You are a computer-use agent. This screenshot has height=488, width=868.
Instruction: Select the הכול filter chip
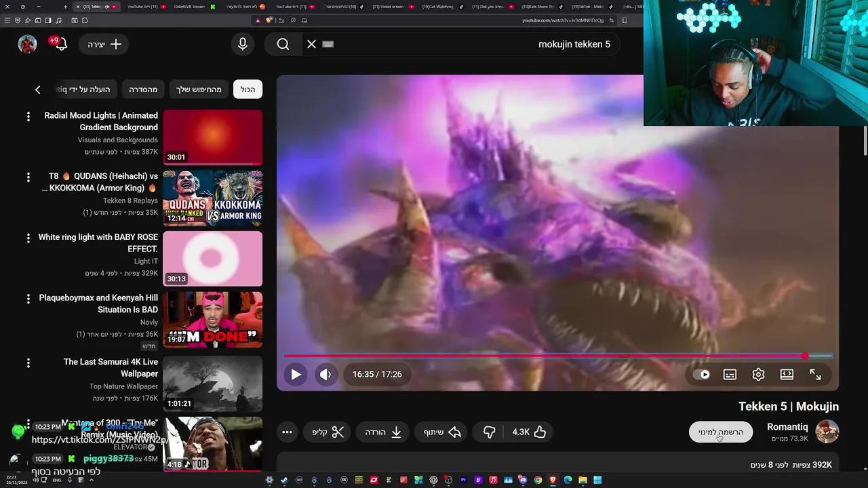pos(248,89)
